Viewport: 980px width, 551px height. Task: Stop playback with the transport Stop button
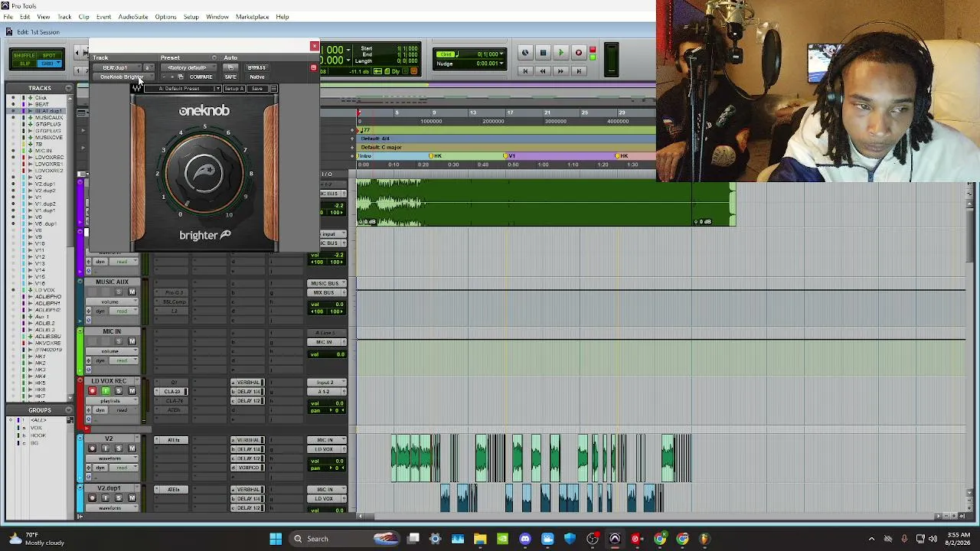[x=543, y=53]
